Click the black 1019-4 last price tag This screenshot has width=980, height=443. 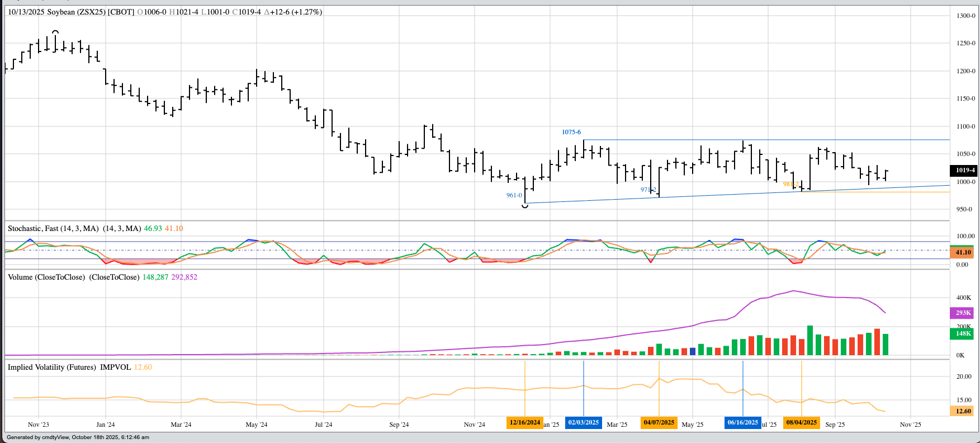tap(964, 170)
